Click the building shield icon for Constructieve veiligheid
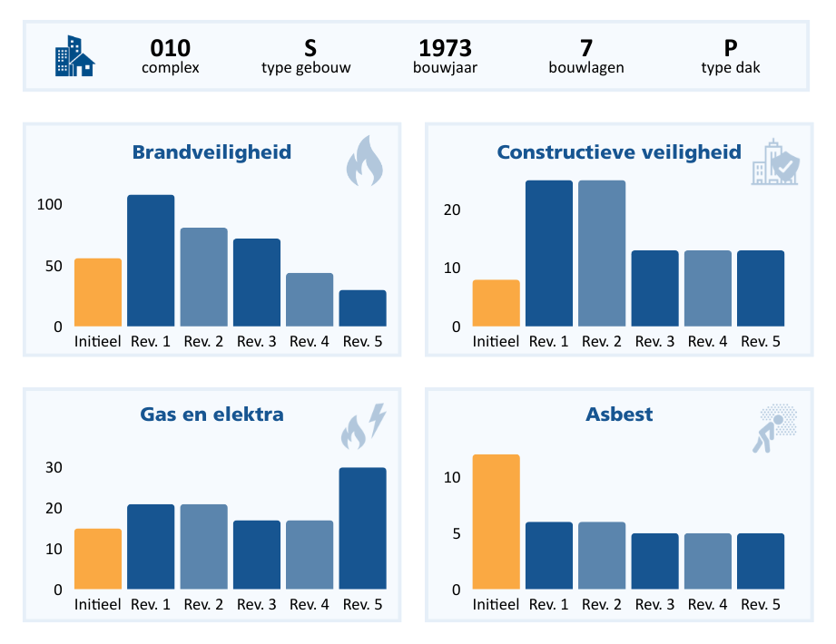 [x=775, y=163]
